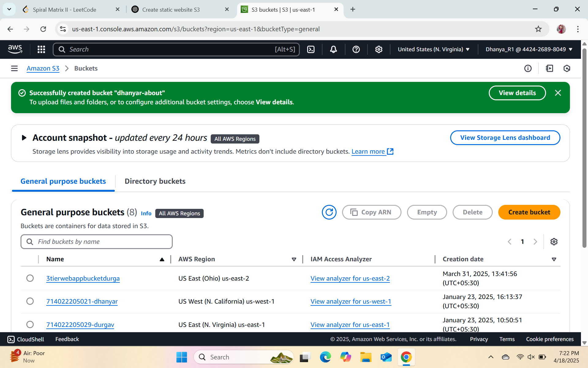Open View analyzer for us-west-1 link
Viewport: 588px width, 368px height.
(351, 301)
